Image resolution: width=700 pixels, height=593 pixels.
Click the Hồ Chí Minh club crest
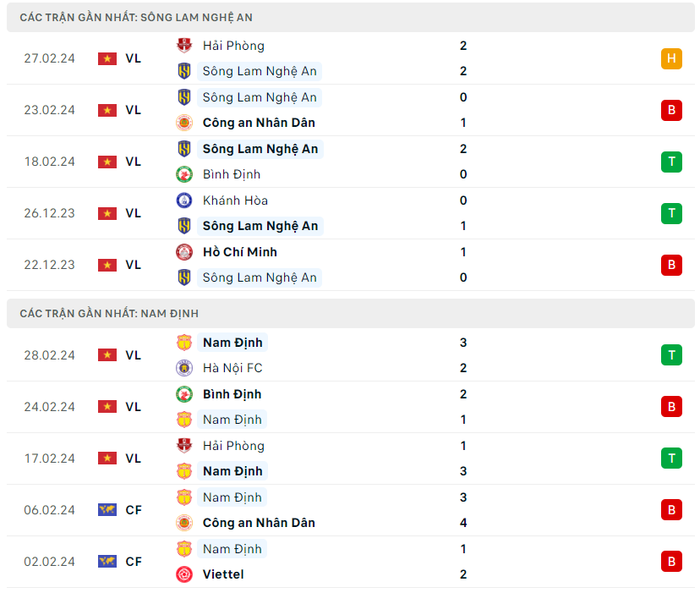click(184, 252)
